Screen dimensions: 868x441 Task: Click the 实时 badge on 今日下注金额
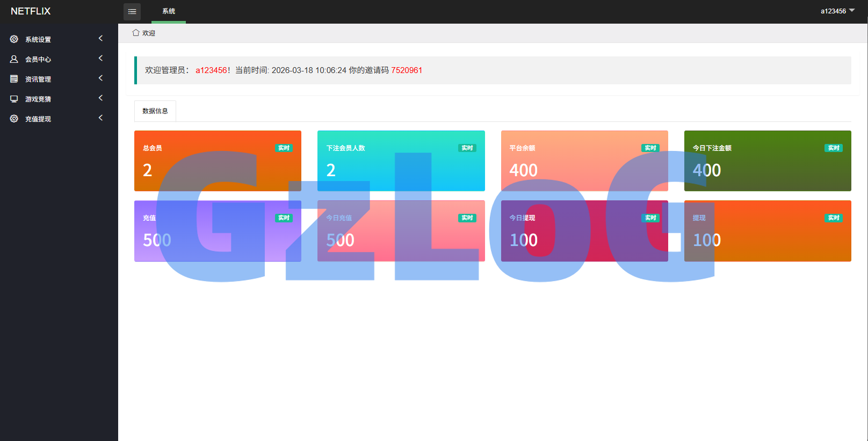pos(833,148)
